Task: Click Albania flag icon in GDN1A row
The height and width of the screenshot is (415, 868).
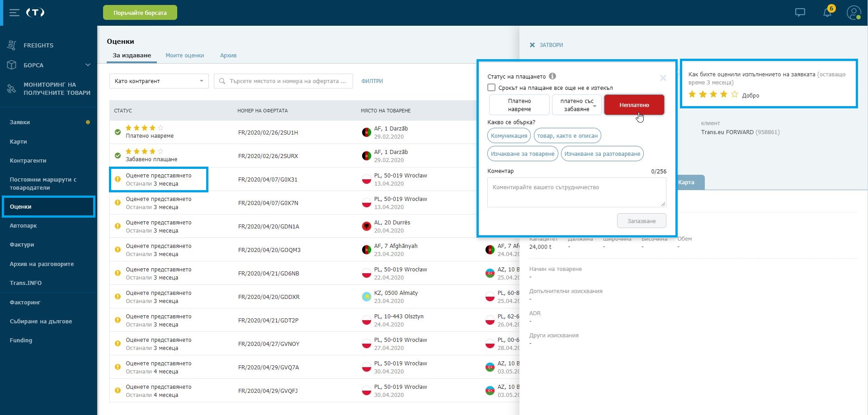Action: pos(367,226)
